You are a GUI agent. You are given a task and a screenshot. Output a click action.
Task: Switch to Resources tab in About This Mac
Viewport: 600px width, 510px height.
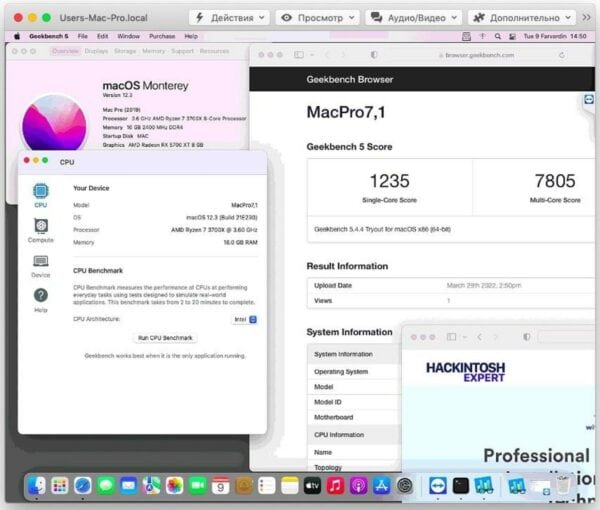[214, 51]
